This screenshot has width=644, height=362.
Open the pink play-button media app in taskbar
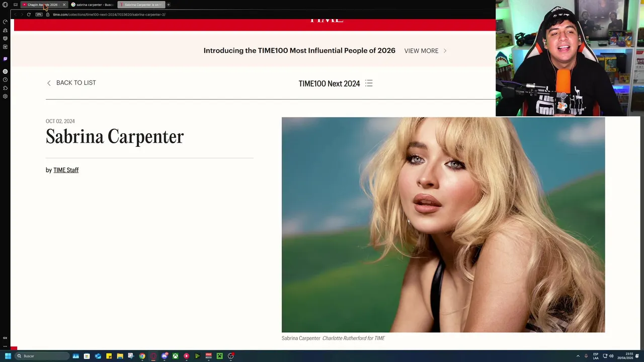tap(186, 356)
